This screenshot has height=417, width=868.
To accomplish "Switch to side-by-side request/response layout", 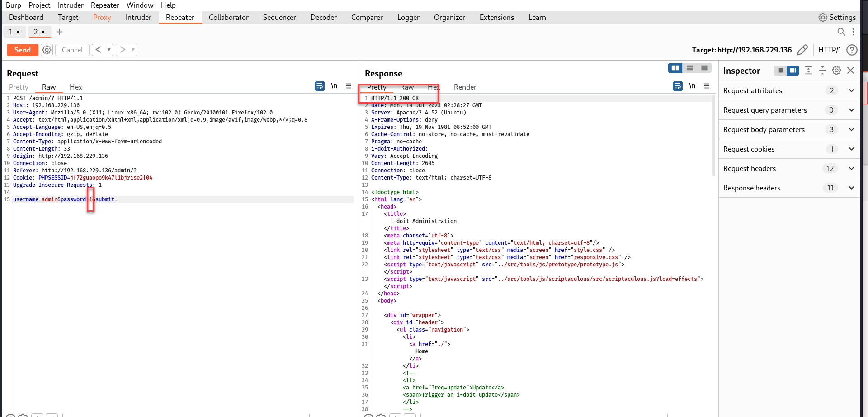I will click(x=675, y=68).
